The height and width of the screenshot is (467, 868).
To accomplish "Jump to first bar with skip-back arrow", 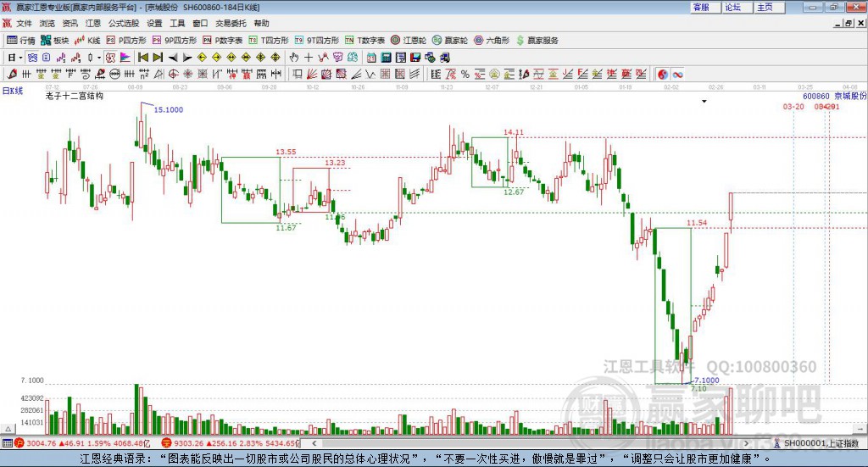I will (142, 58).
